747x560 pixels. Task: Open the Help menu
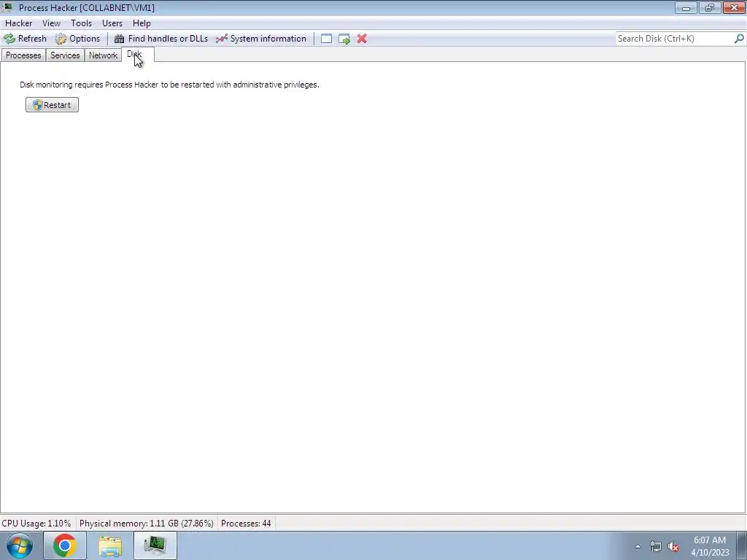[142, 23]
